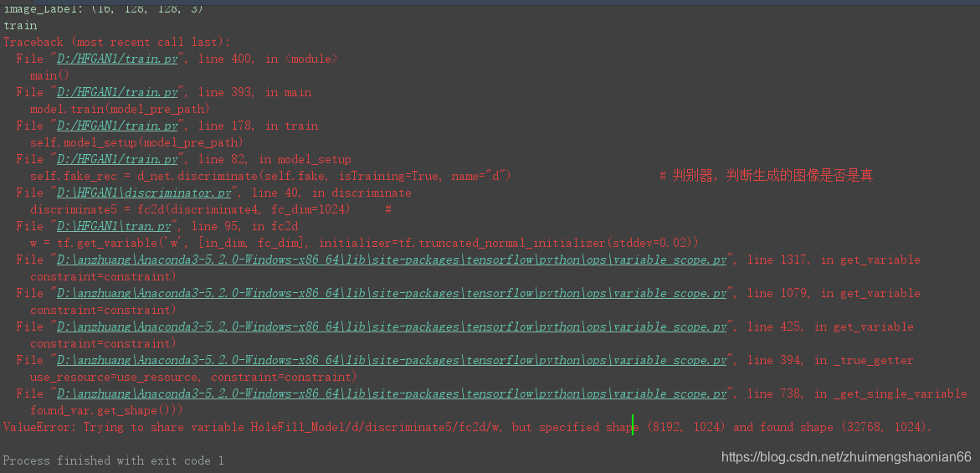
Task: Click the 'self.fake_rec = d_net.discriminate' code line
Action: click(270, 176)
